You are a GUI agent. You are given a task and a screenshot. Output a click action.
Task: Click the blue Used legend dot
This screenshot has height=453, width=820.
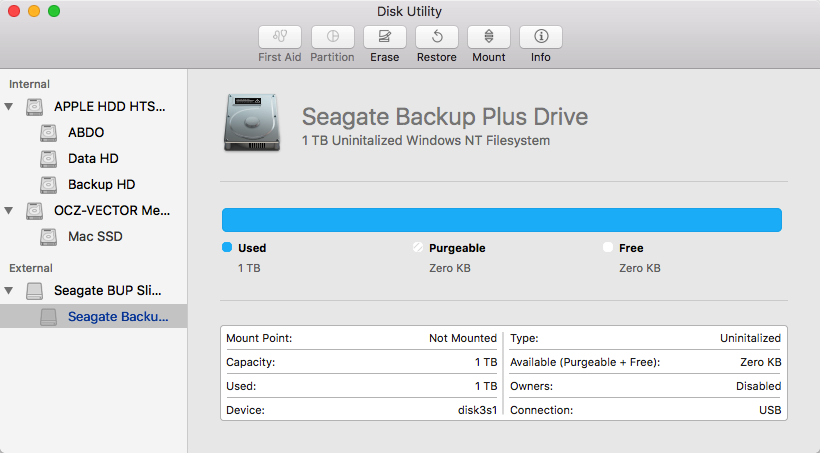click(227, 247)
